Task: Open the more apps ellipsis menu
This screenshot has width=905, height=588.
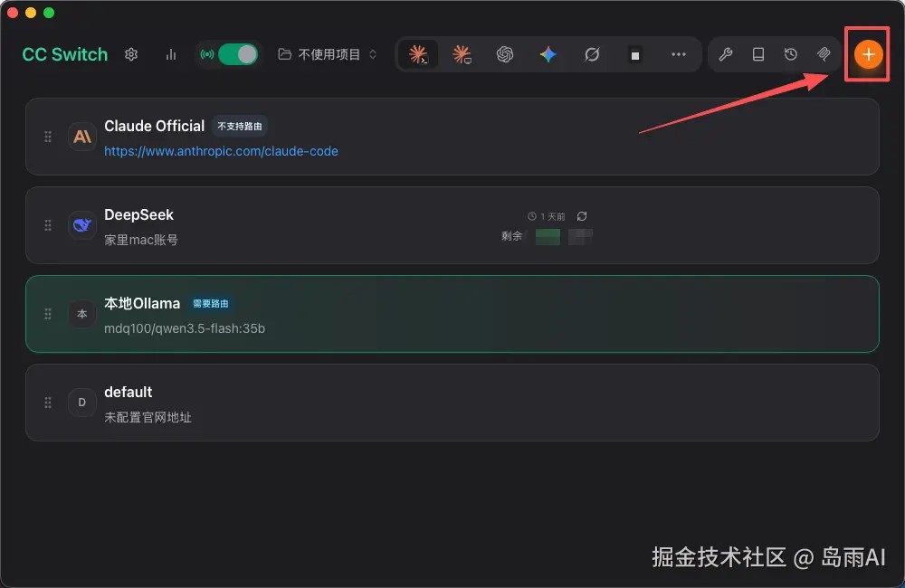Action: 679,54
